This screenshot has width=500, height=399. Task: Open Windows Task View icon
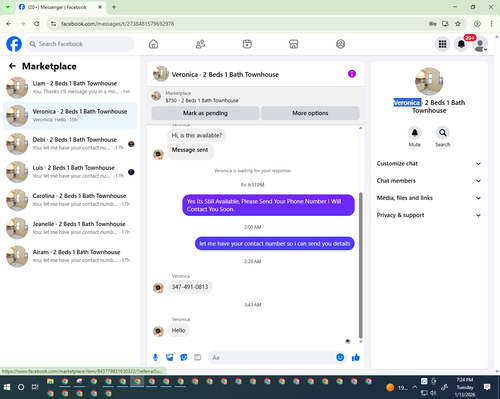tap(35, 387)
